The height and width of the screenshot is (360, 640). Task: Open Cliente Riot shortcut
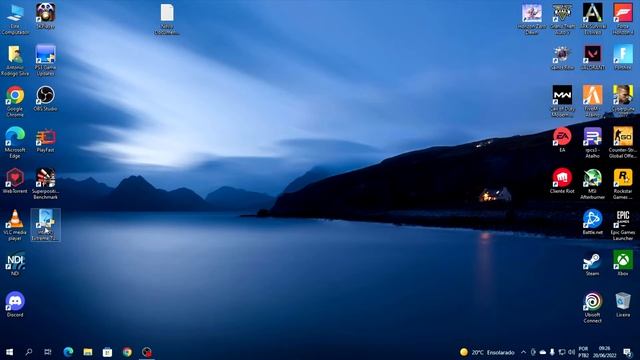point(562,181)
